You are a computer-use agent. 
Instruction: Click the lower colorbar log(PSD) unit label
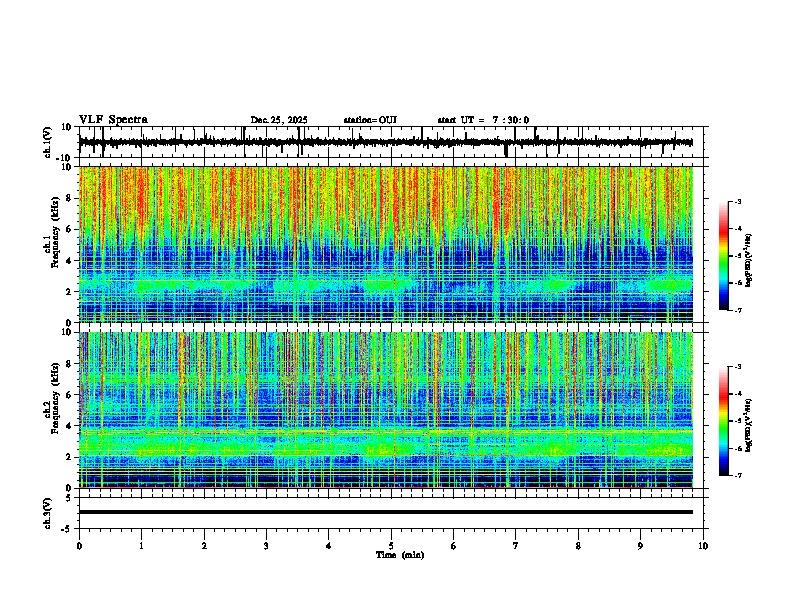tap(749, 425)
